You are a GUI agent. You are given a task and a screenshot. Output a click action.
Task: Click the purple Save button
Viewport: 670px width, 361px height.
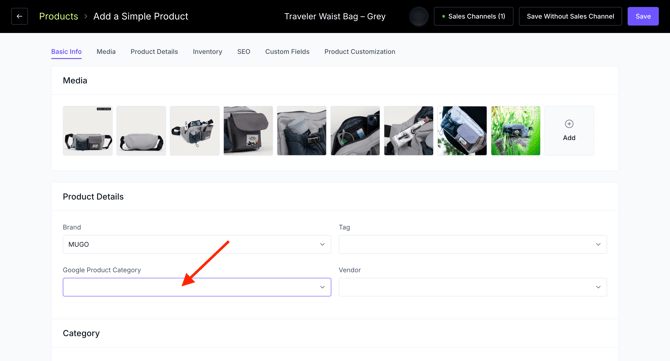coord(643,17)
